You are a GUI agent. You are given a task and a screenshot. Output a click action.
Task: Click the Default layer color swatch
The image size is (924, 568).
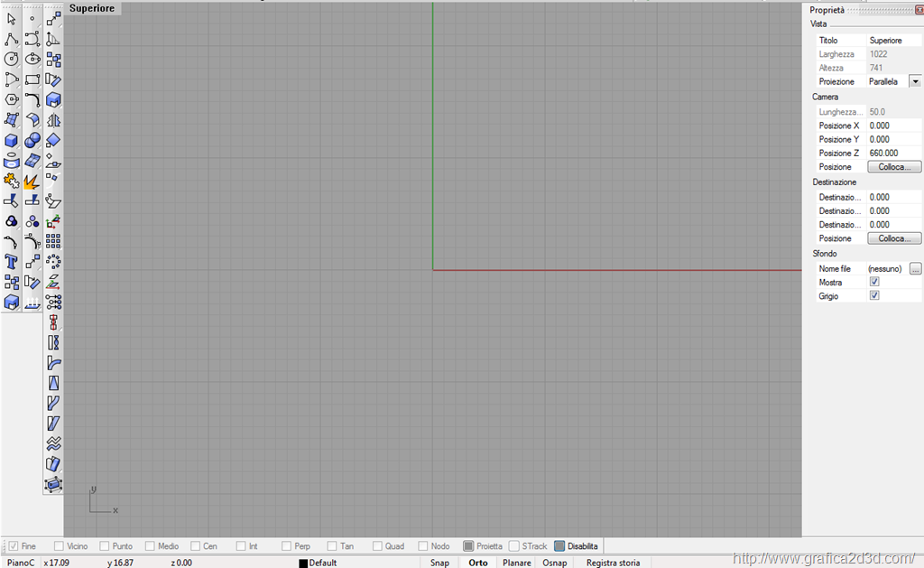click(x=303, y=563)
